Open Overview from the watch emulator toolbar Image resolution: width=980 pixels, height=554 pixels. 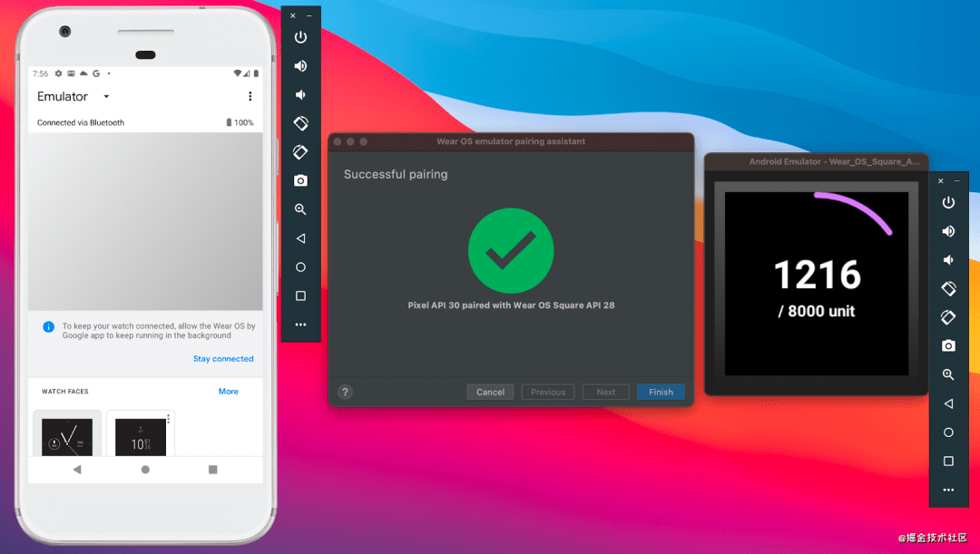pos(948,462)
